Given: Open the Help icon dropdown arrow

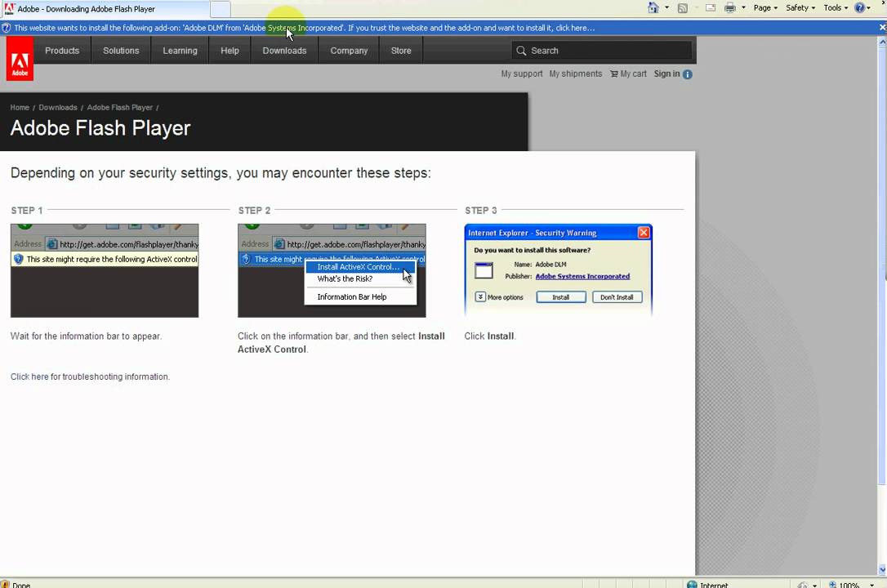Looking at the screenshot, I should [868, 8].
